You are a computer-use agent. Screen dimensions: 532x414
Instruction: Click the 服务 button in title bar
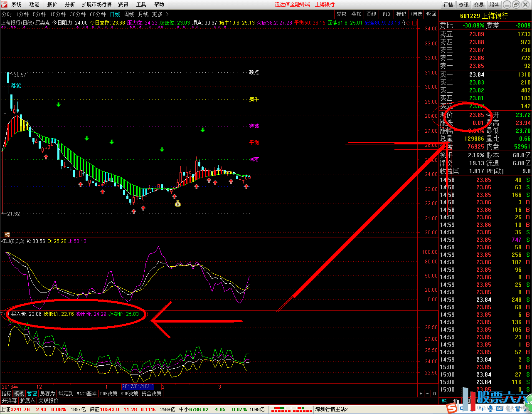tap(494, 5)
